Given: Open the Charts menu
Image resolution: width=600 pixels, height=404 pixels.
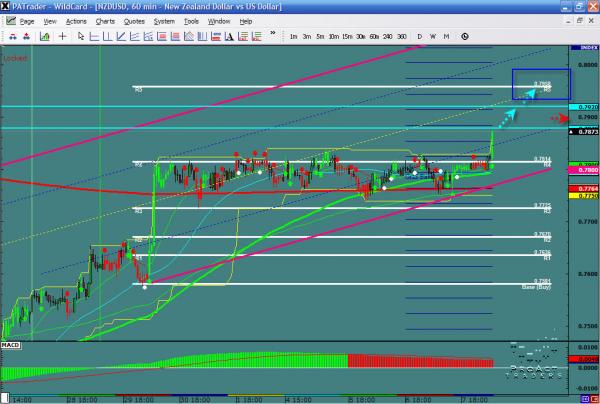Looking at the screenshot, I should pos(103,20).
